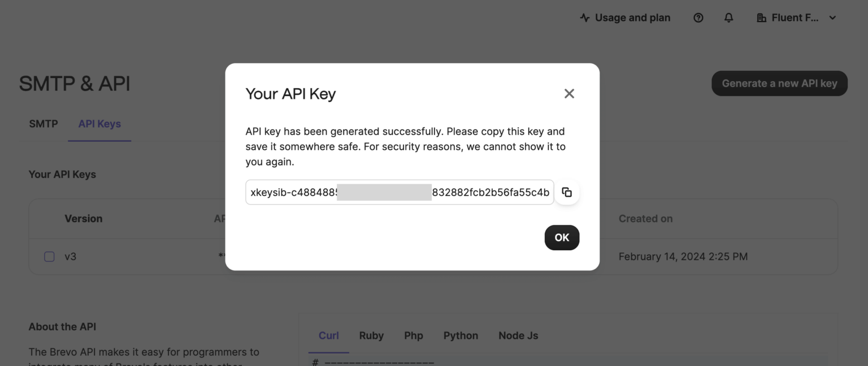
Task: Click the usage analytics graph icon
Action: (583, 18)
